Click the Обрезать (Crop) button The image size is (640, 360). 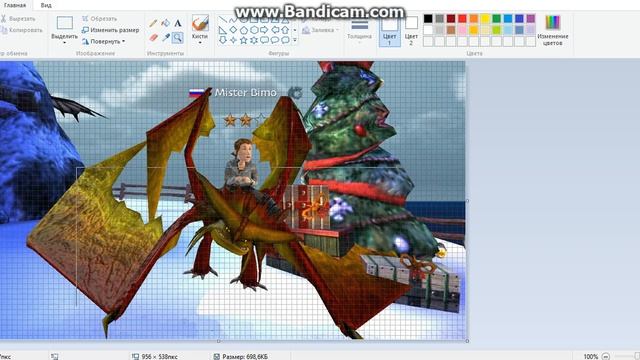(x=100, y=19)
